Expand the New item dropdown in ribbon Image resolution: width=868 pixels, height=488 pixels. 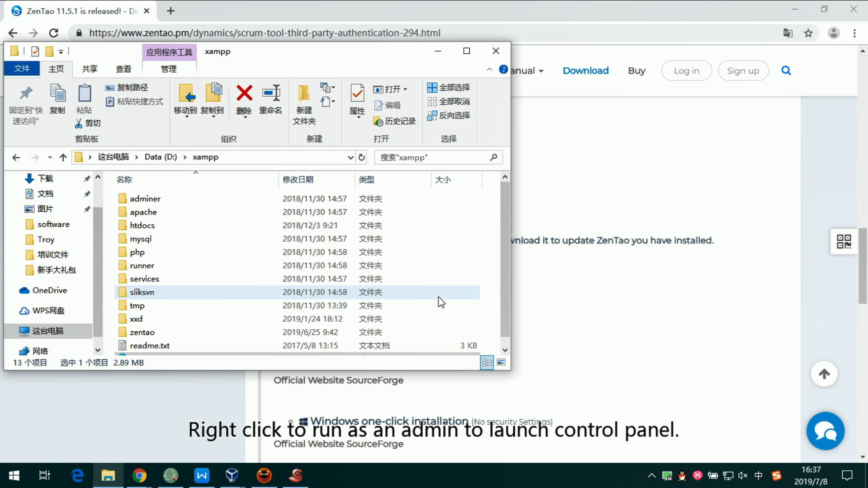[328, 87]
